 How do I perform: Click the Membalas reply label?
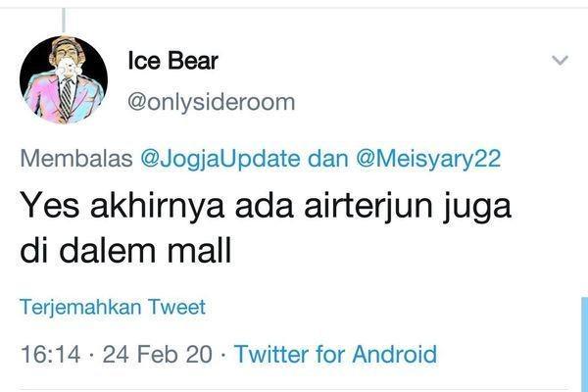click(x=76, y=159)
